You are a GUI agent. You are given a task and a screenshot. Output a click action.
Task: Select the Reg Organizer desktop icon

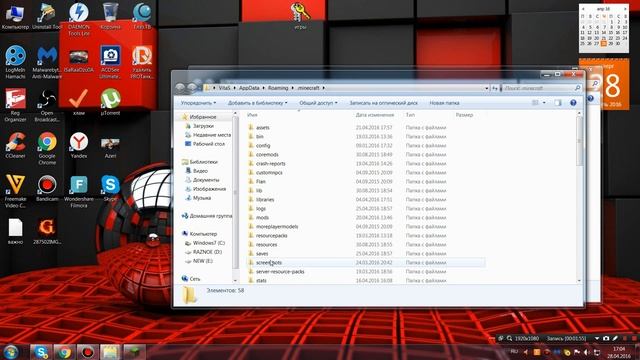15,105
